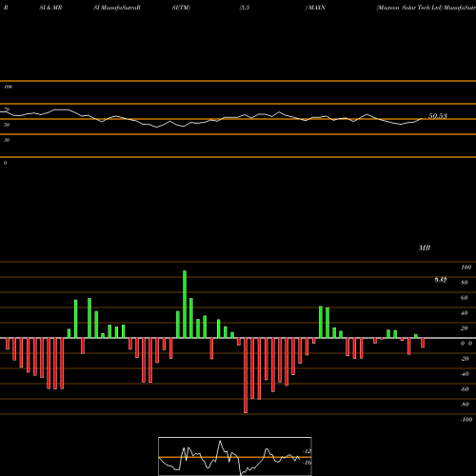Click the '-80' label on the MR axis
Image resolution: width=476 pixels, height=476 pixels.
tap(465, 405)
